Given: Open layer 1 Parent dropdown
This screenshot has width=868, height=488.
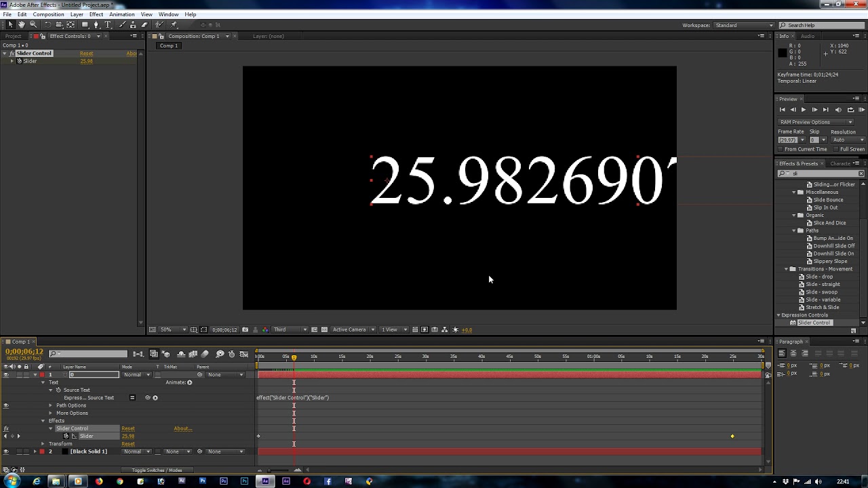Looking at the screenshot, I should point(226,375).
